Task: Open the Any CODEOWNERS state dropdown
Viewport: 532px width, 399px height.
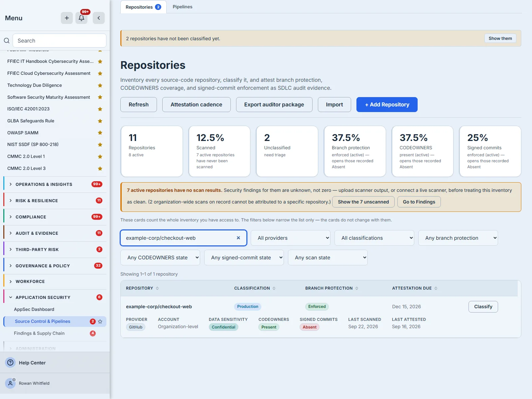Action: (160, 258)
